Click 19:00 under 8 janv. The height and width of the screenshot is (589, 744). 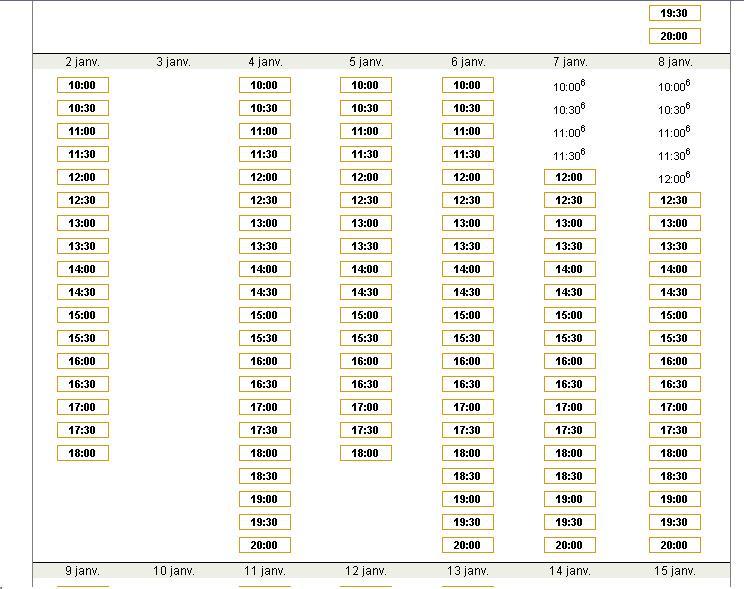coord(675,499)
